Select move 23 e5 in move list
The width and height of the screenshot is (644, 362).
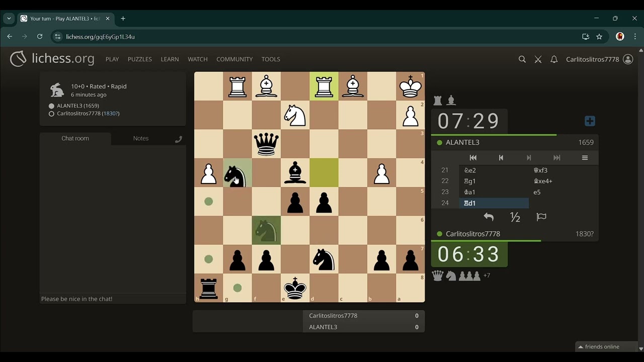(x=563, y=192)
